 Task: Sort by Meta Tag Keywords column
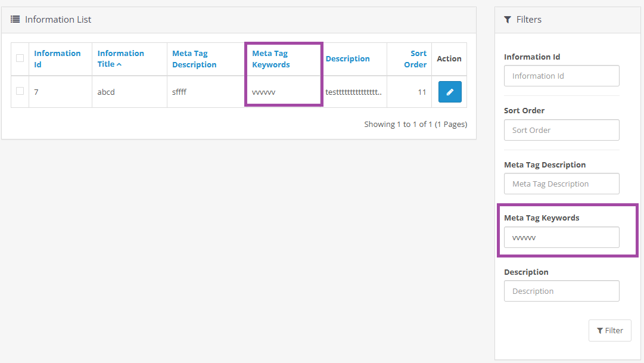pyautogui.click(x=271, y=58)
